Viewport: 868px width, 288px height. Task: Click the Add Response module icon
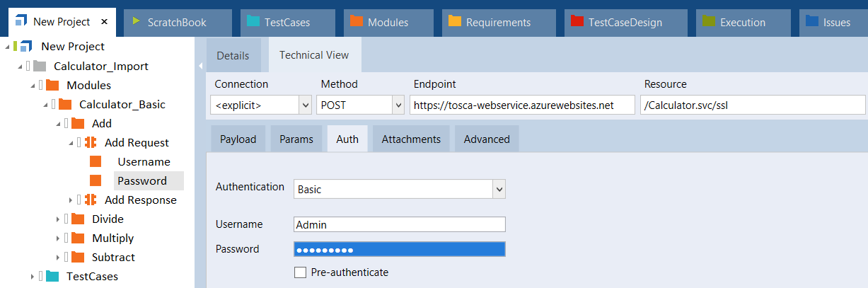pos(91,200)
